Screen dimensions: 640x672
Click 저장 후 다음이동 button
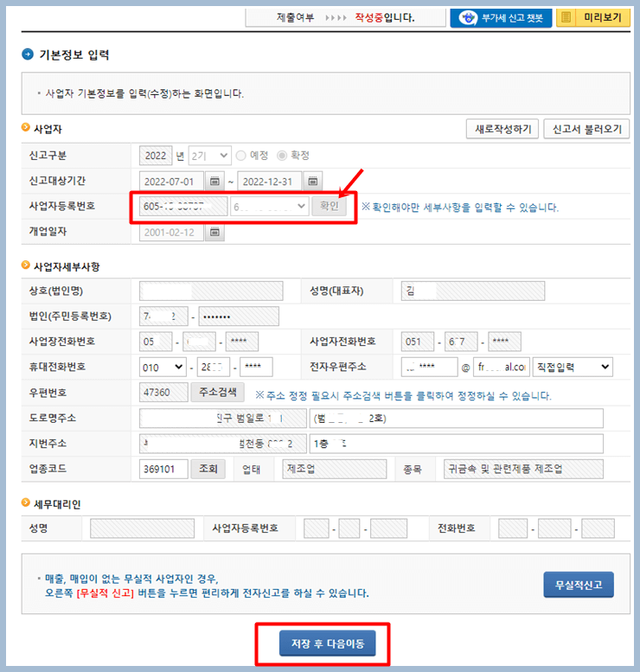pyautogui.click(x=328, y=643)
